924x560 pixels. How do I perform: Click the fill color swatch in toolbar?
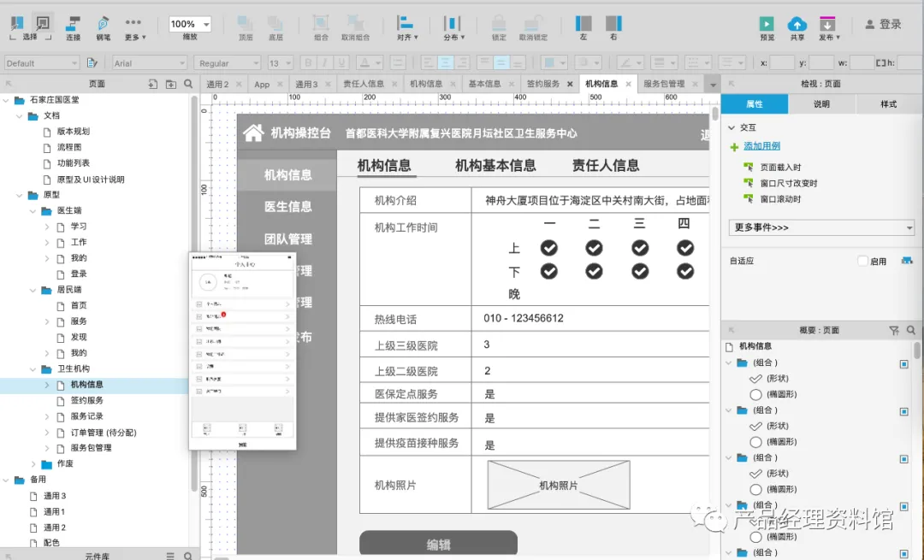click(549, 62)
